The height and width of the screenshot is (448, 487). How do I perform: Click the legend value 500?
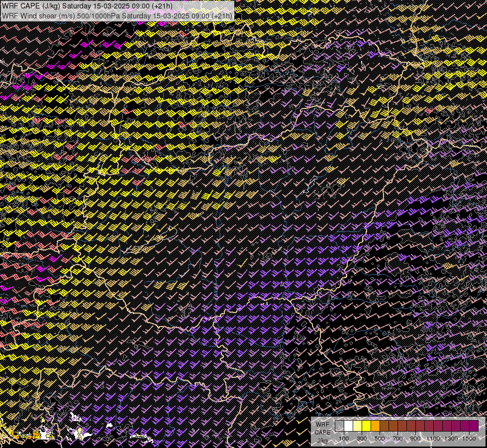click(x=380, y=439)
